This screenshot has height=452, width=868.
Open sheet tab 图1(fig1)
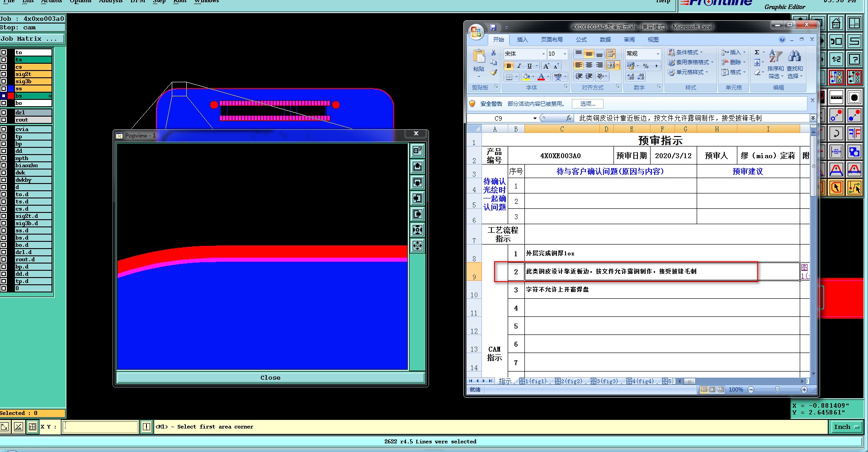(533, 381)
